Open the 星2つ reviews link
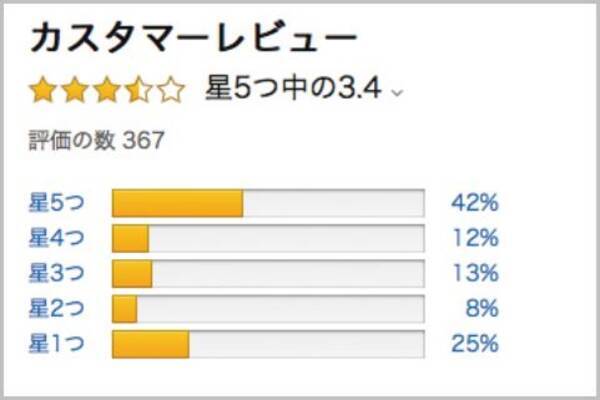 [57, 308]
